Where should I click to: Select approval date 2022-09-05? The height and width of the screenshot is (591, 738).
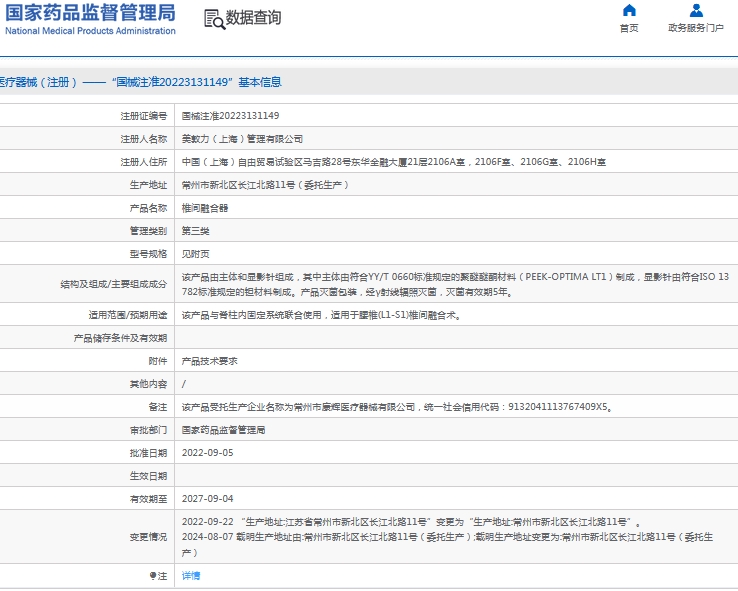208,453
